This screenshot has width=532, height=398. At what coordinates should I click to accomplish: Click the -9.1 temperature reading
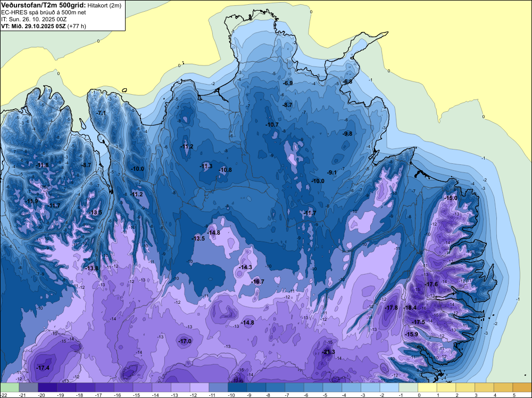click(332, 172)
